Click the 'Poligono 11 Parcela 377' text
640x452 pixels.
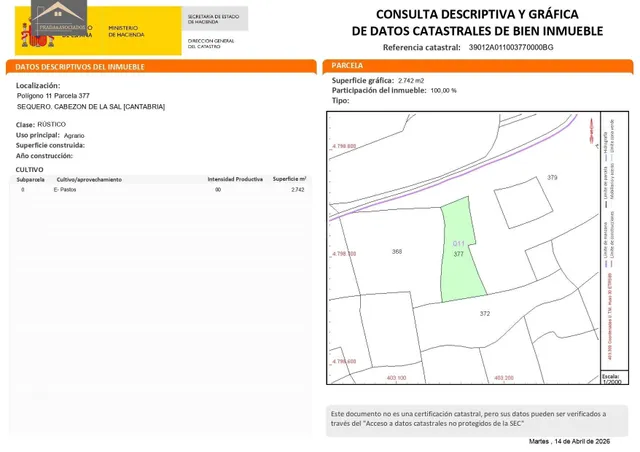pyautogui.click(x=53, y=96)
